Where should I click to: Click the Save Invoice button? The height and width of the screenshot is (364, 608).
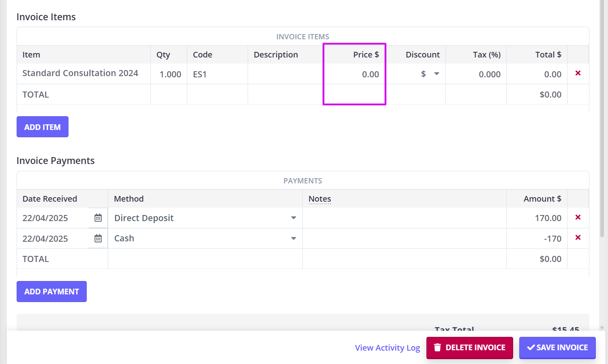557,347
